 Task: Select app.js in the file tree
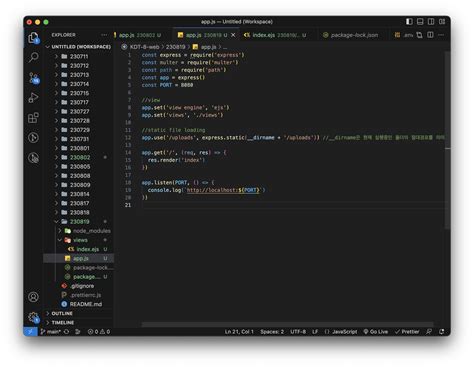pyautogui.click(x=79, y=258)
